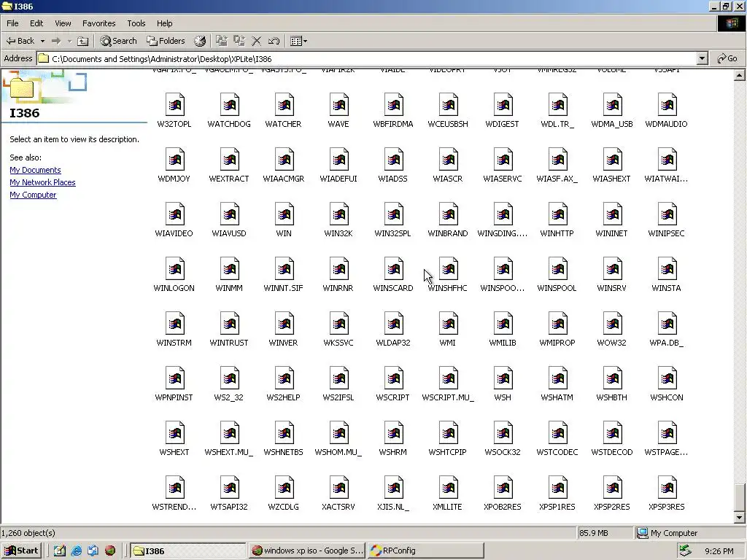Screen dimensions: 747x560
Task: Open the Favorites menu
Action: (98, 23)
